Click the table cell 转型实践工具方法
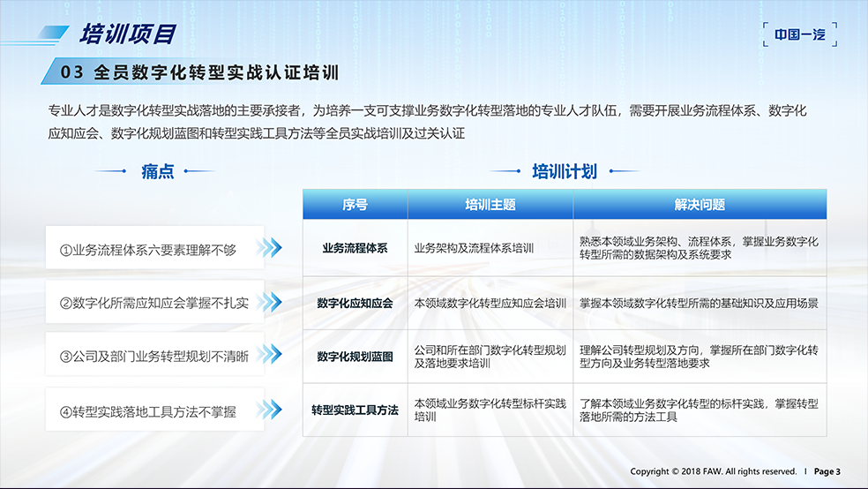 click(x=355, y=410)
